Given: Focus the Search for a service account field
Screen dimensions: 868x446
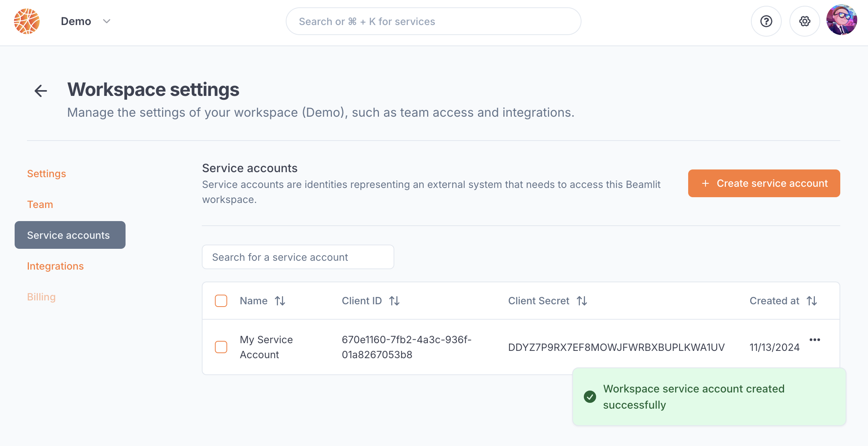Looking at the screenshot, I should (298, 257).
